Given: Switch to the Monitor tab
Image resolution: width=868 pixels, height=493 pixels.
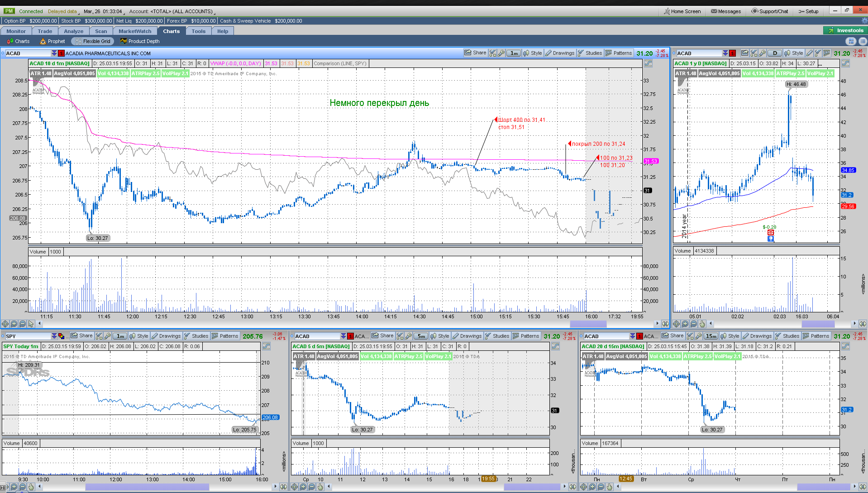Looking at the screenshot, I should tap(16, 31).
